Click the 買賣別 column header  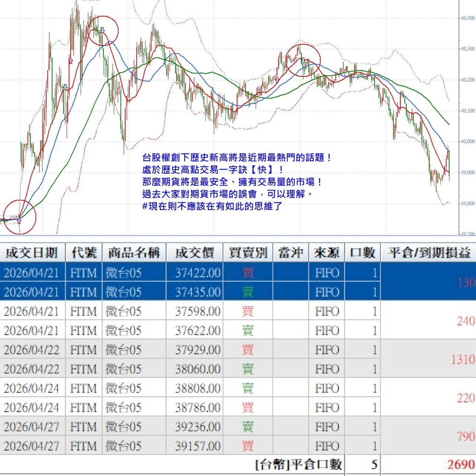coord(248,253)
